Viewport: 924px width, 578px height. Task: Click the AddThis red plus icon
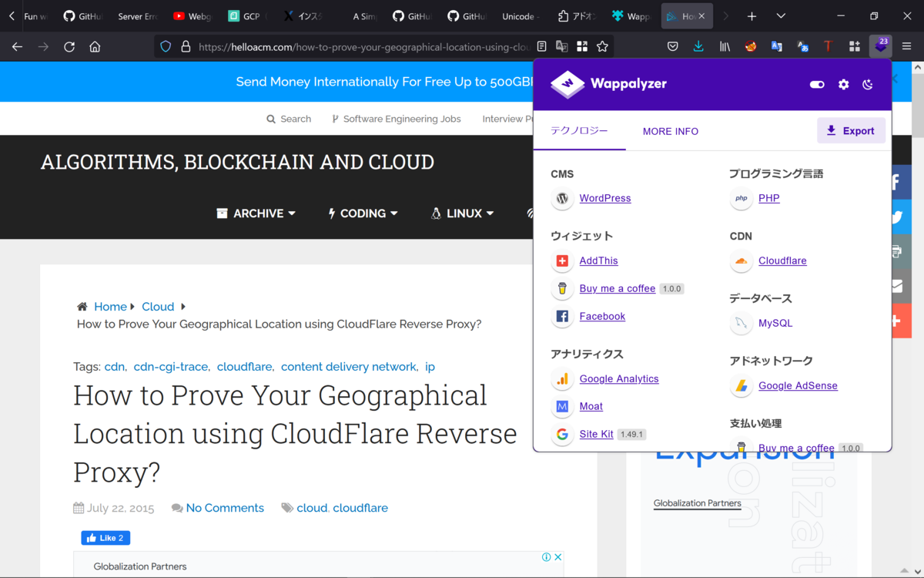[x=562, y=260]
